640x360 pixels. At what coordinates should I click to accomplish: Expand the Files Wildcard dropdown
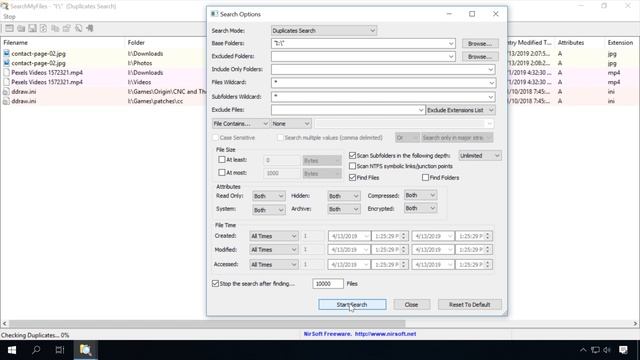[x=491, y=82]
